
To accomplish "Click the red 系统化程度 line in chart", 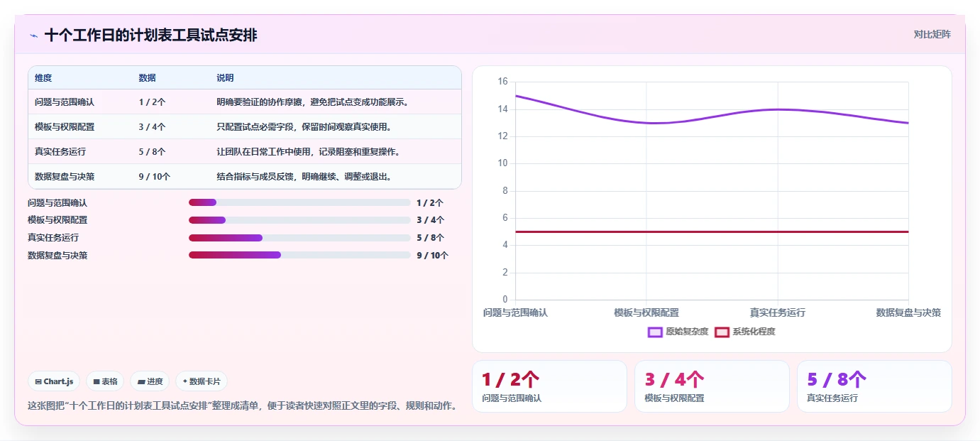I will coord(712,232).
